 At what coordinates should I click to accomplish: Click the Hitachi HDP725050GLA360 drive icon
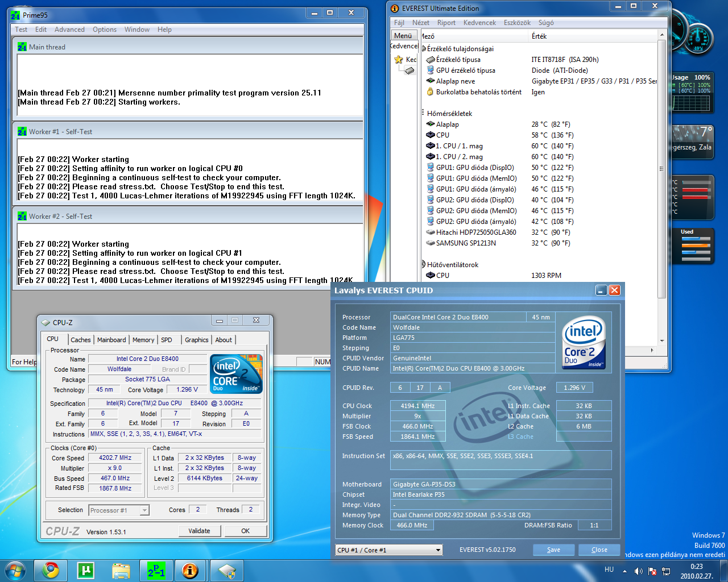click(431, 232)
